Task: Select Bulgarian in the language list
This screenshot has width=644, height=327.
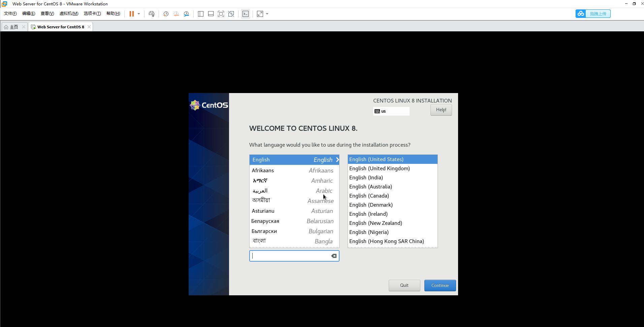Action: (x=294, y=231)
